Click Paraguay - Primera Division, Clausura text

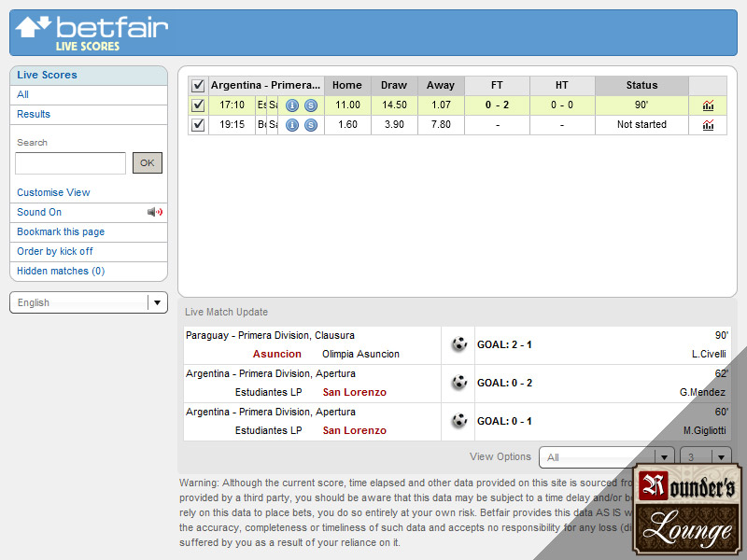coord(270,336)
